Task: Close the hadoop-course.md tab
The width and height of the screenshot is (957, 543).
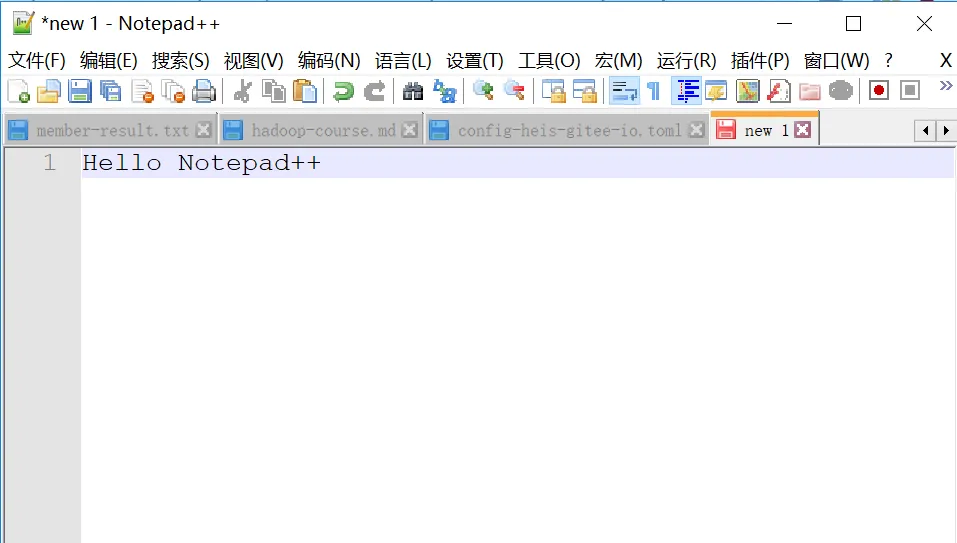Action: tap(410, 130)
